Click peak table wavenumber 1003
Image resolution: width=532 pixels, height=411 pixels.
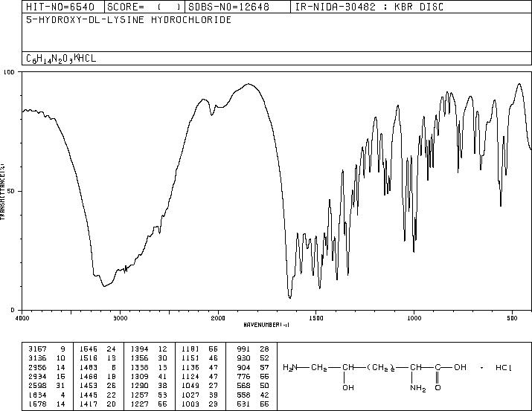190,404
